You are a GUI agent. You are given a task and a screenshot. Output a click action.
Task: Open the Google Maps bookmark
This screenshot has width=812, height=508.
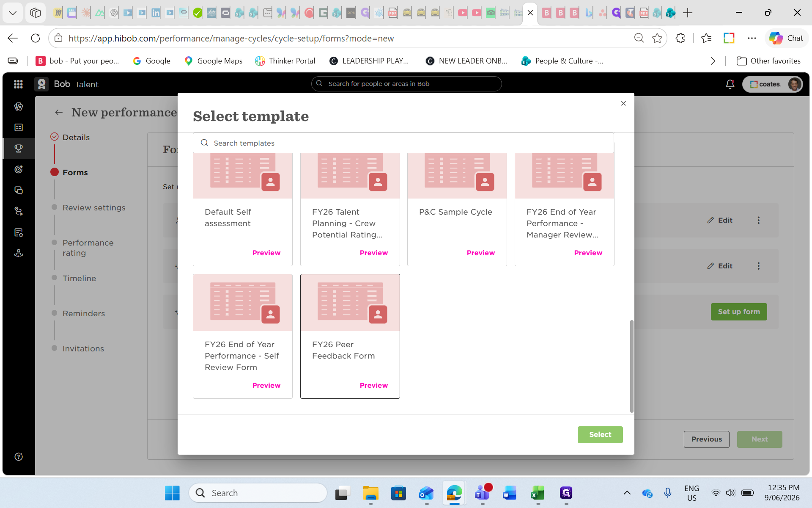(214, 61)
